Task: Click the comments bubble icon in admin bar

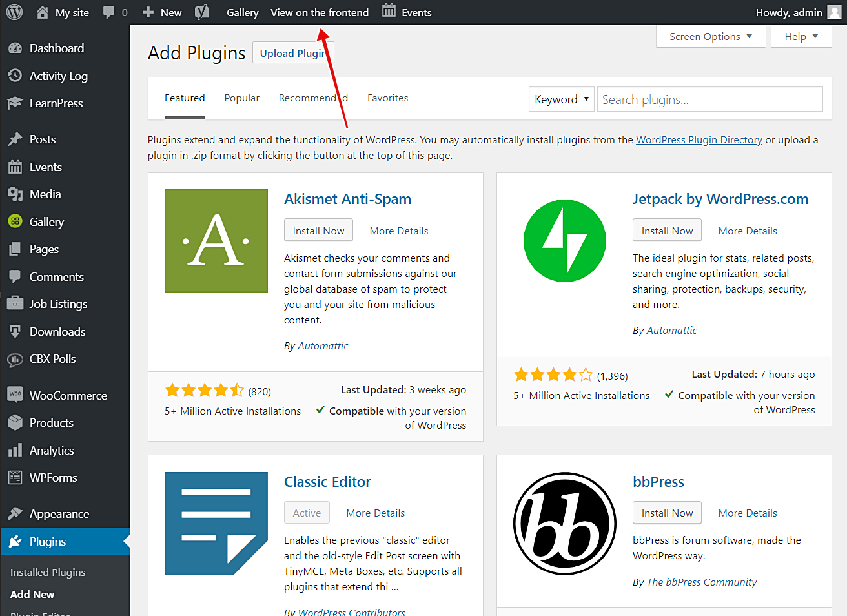Action: click(x=109, y=12)
